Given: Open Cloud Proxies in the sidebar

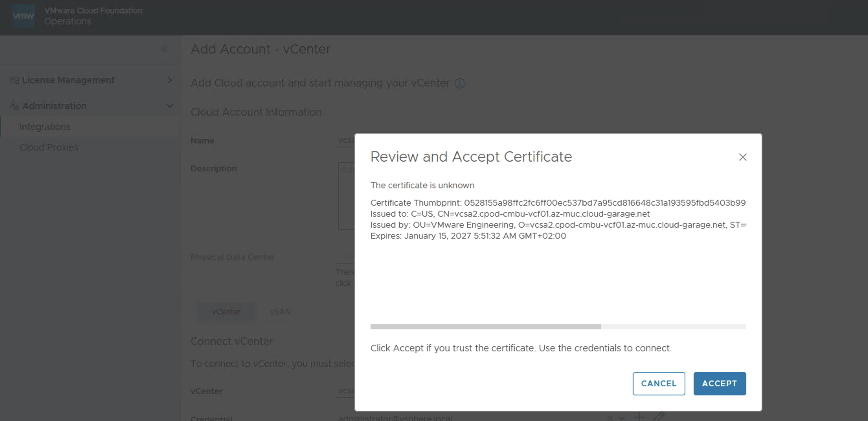Looking at the screenshot, I should point(49,148).
